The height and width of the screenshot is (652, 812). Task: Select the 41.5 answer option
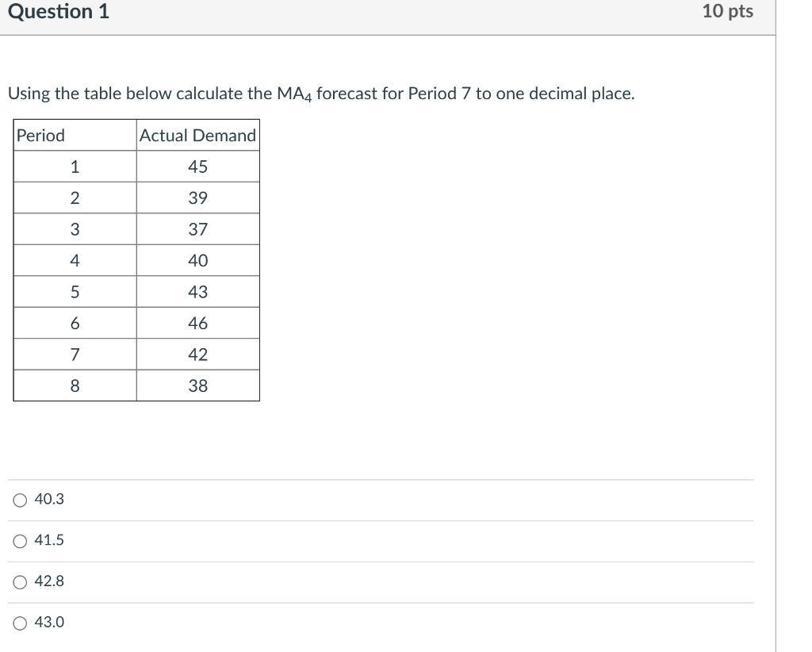pos(19,540)
